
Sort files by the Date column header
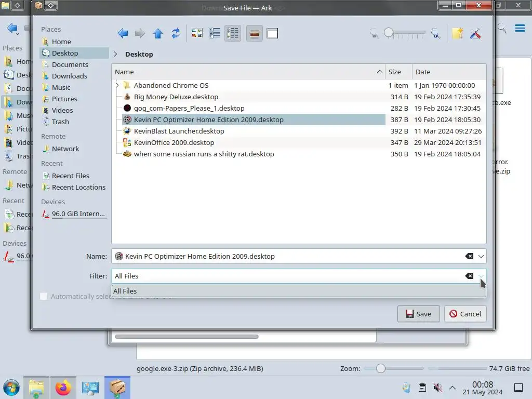click(x=449, y=72)
